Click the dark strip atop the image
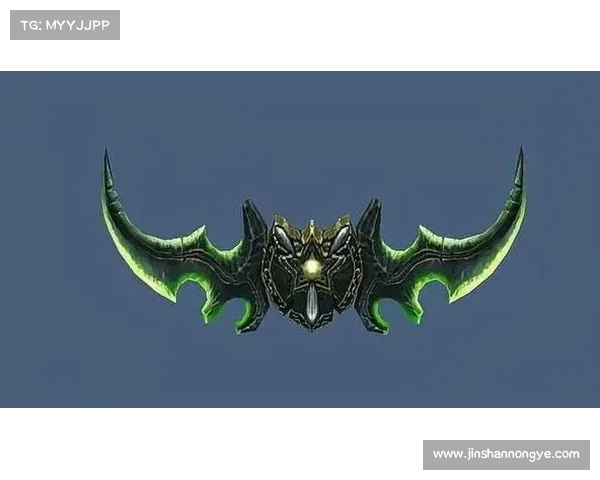 pyautogui.click(x=300, y=67)
